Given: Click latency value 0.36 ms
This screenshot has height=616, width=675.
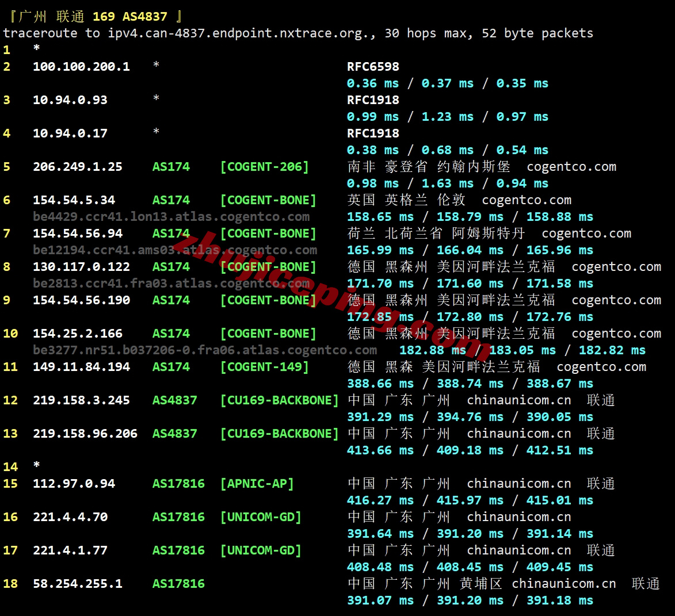Looking at the screenshot, I should [373, 83].
